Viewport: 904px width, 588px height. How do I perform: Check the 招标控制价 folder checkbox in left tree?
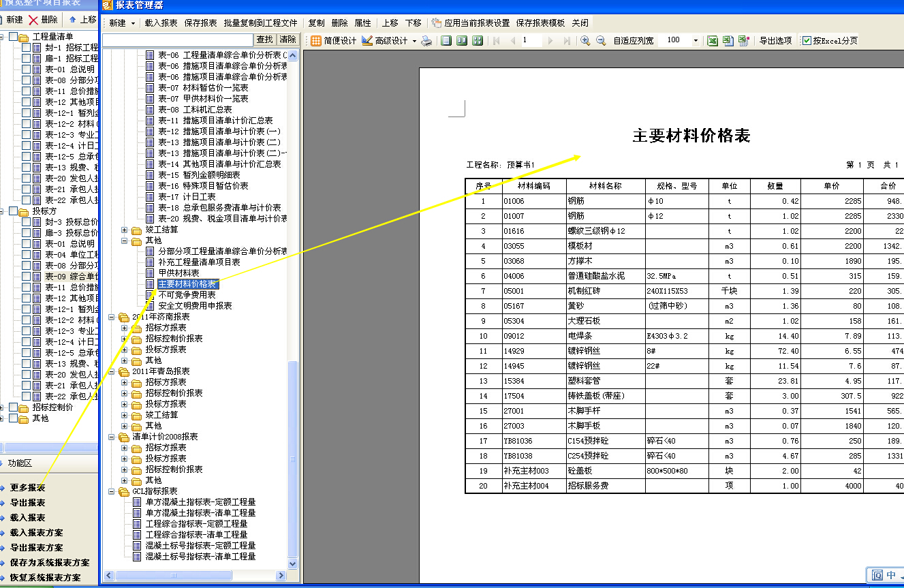(x=14, y=407)
